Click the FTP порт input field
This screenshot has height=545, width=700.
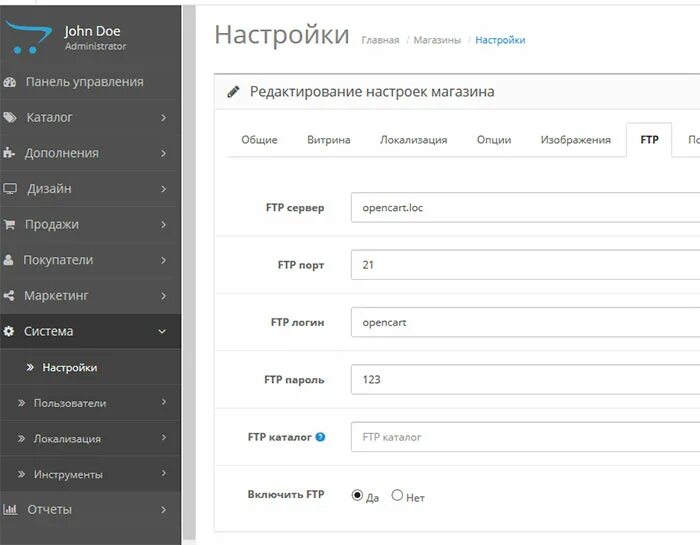pyautogui.click(x=525, y=265)
